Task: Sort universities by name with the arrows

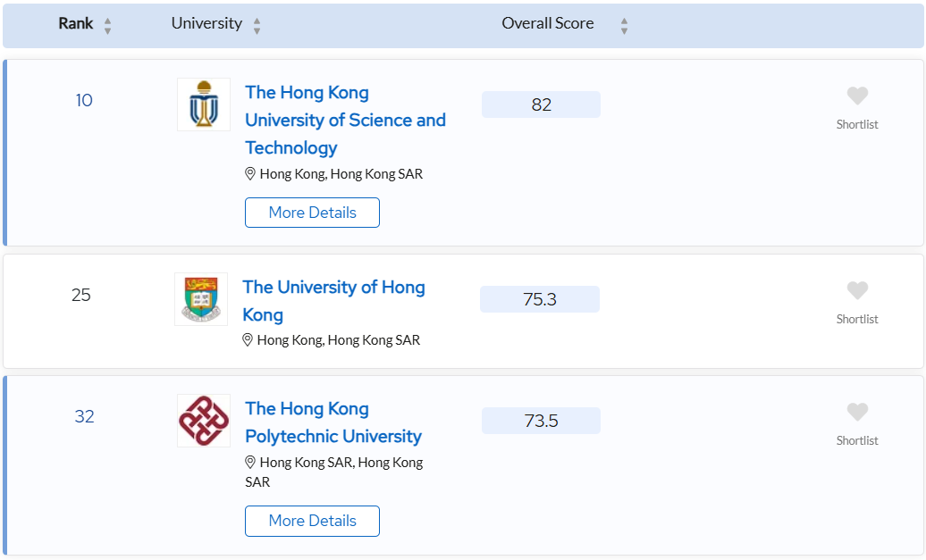Action: pos(257,26)
